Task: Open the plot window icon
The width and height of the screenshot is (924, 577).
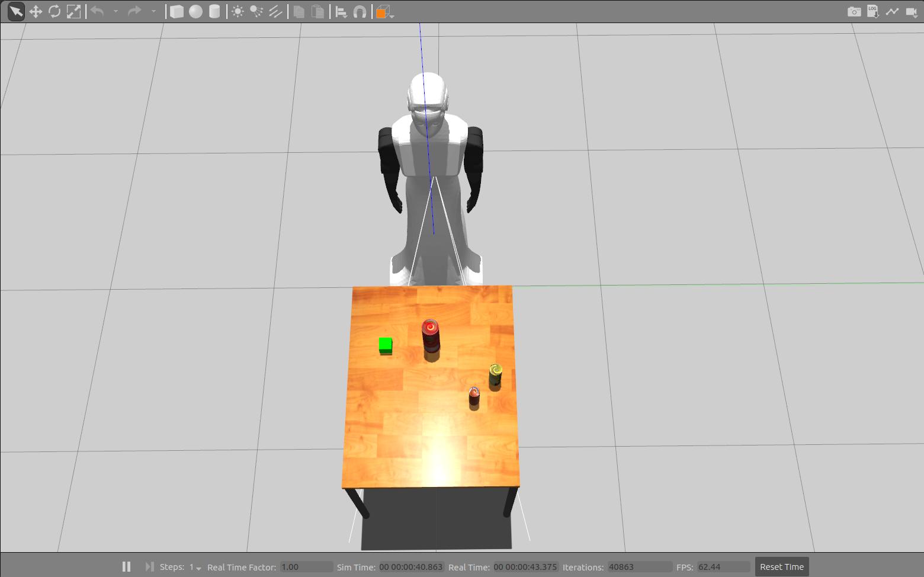Action: [x=892, y=11]
